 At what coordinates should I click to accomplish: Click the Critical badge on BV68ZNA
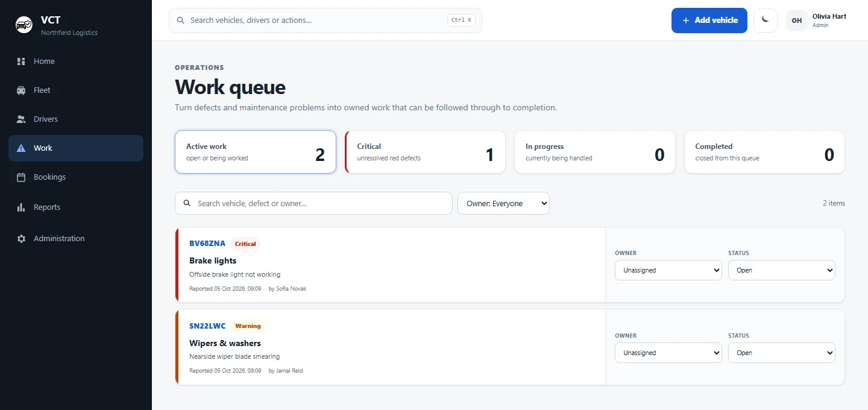pos(245,244)
